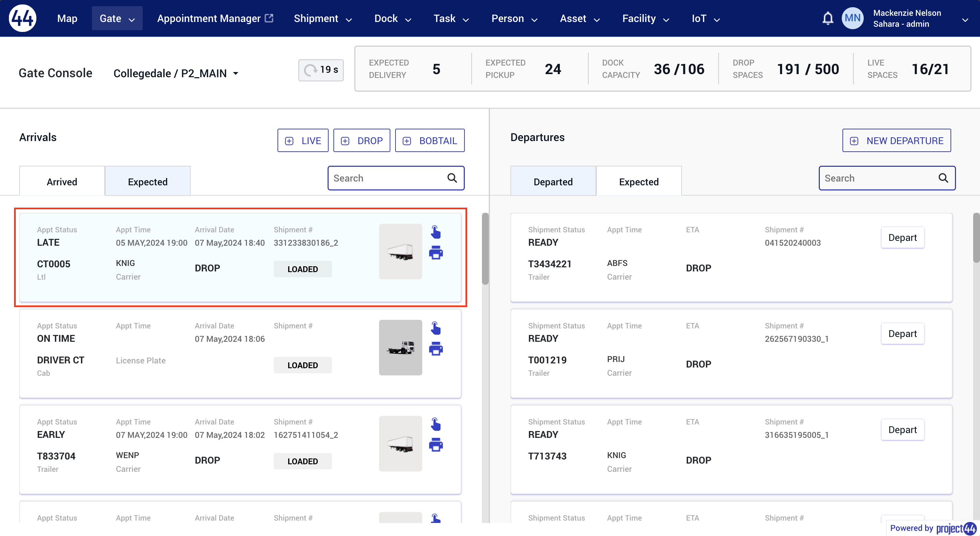
Task: Click shipment number 041520240003
Action: (792, 243)
